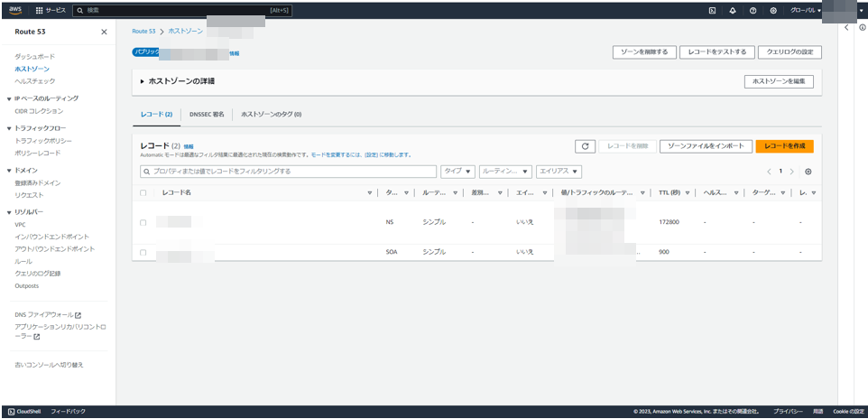Select the NS record checkbox
Viewport: 868px width, 419px height.
click(143, 222)
